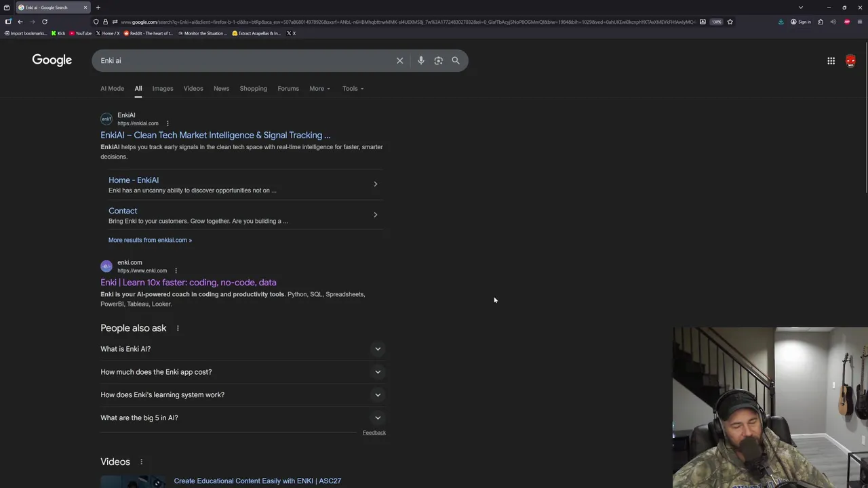The width and height of the screenshot is (868, 488).
Task: Go back to the previous page in Firefox
Action: 20,22
